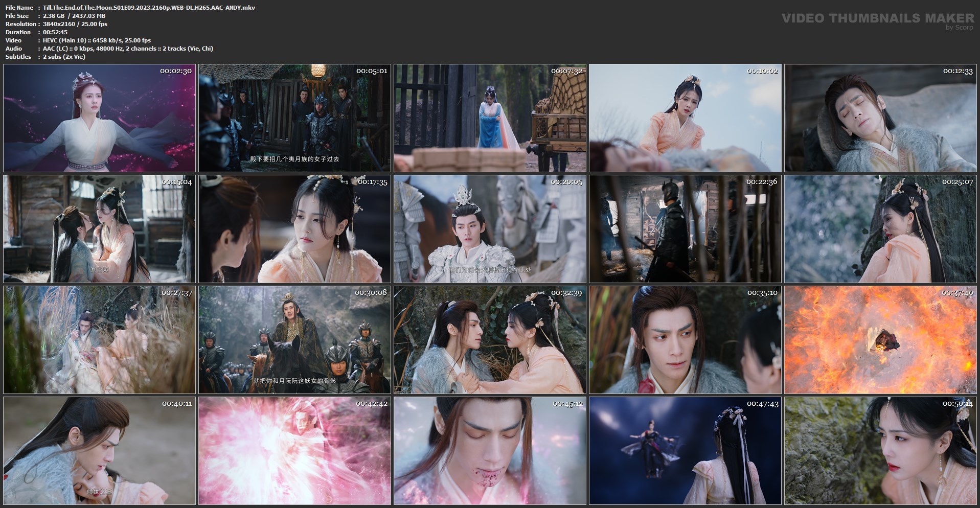
Task: Select the thumbnail at 00:12:33
Action: pos(881,118)
